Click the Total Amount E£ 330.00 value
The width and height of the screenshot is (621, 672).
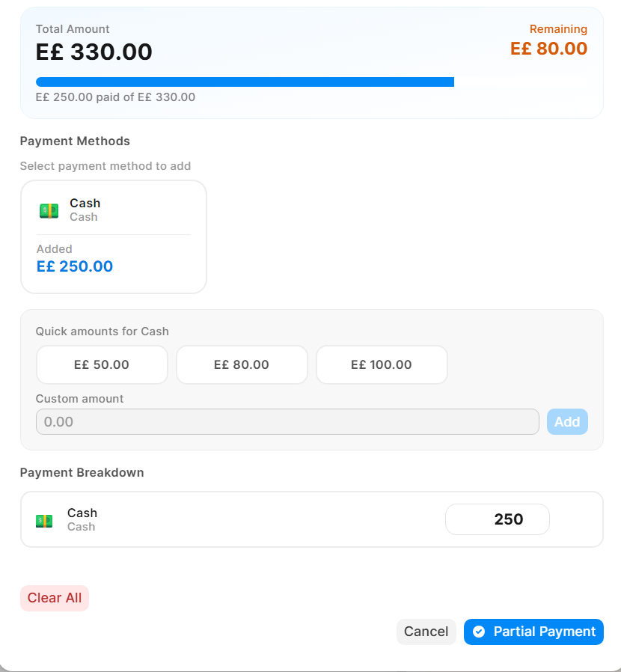click(x=94, y=52)
